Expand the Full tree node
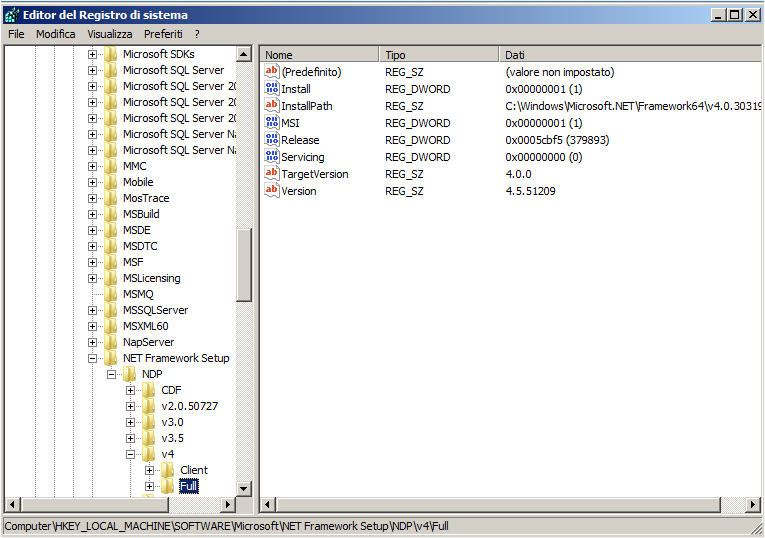765x538 pixels. pyautogui.click(x=149, y=487)
